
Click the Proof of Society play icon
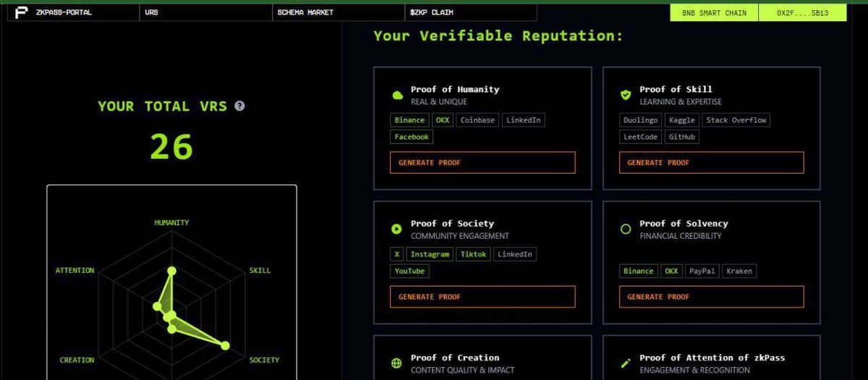pos(396,229)
